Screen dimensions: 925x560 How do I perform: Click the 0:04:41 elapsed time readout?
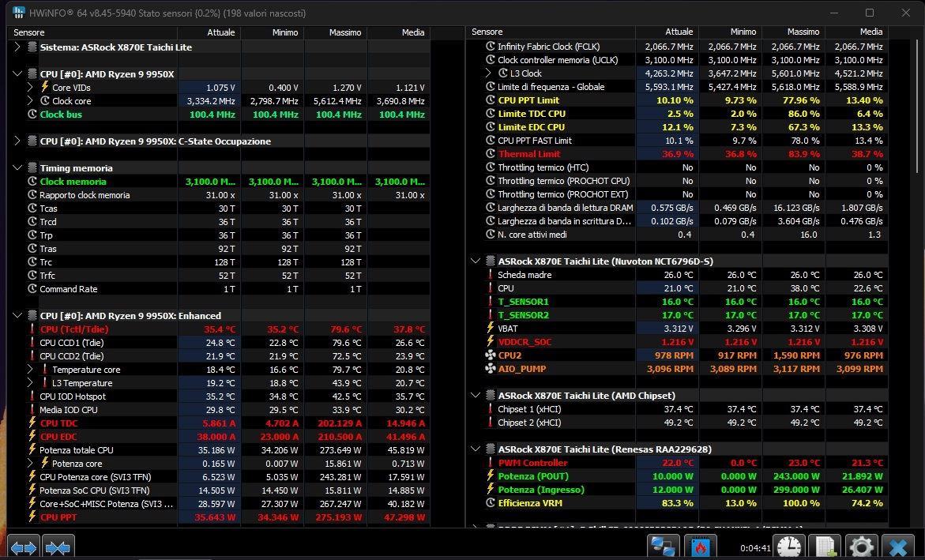[x=755, y=548]
